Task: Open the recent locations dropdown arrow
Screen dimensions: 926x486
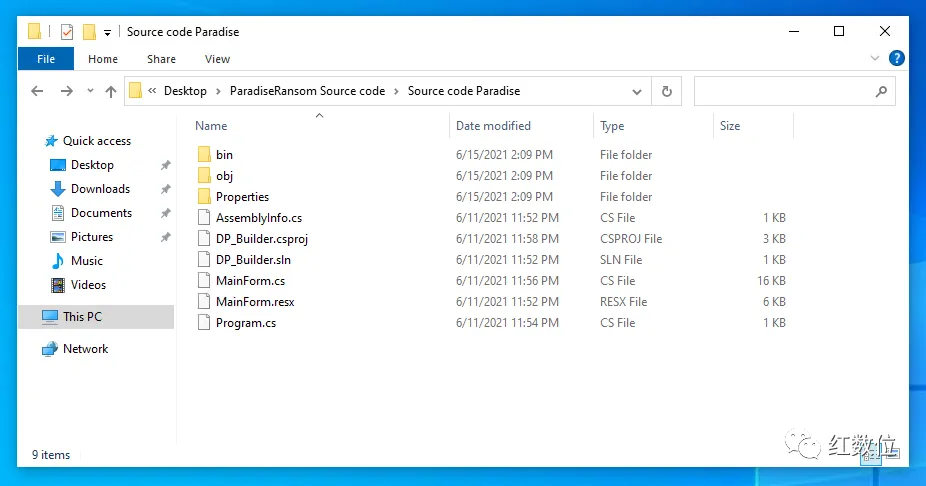Action: 90,91
